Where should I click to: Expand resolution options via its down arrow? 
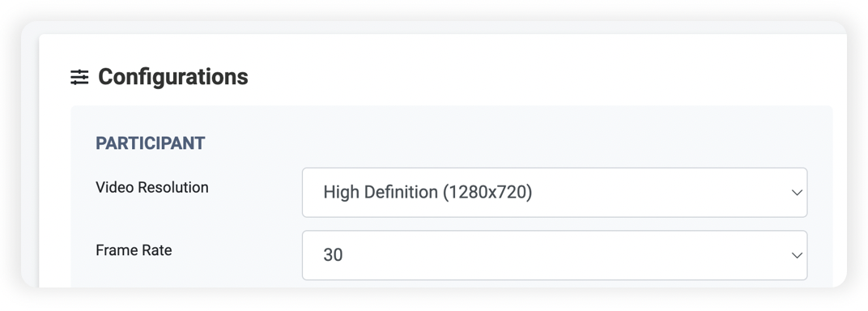797,193
